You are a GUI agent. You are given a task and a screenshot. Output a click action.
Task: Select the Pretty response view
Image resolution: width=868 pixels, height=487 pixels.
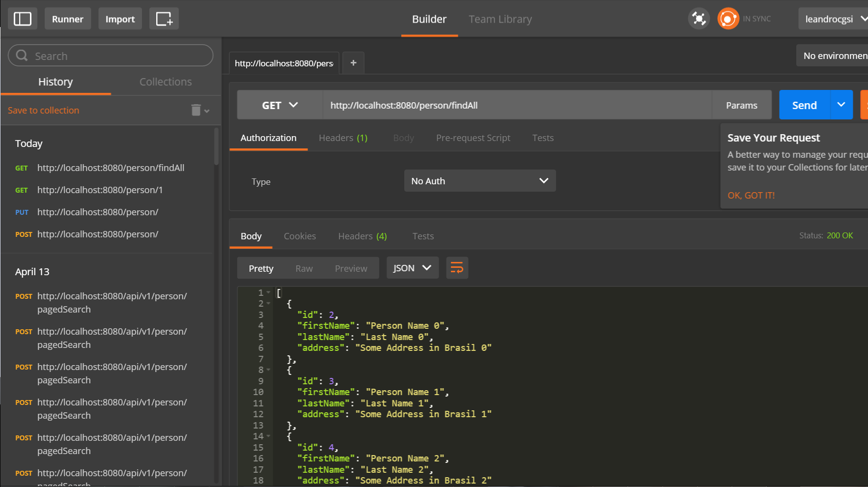click(x=261, y=268)
